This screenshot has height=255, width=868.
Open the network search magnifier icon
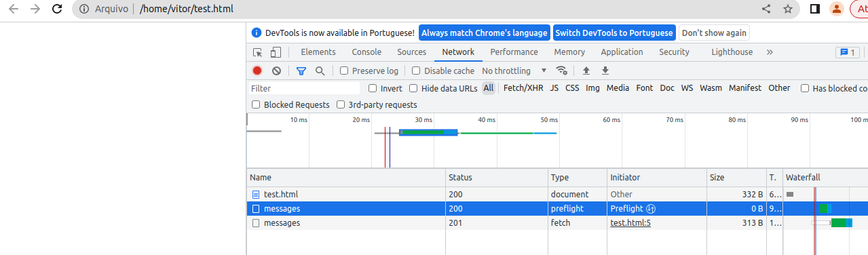[x=320, y=71]
